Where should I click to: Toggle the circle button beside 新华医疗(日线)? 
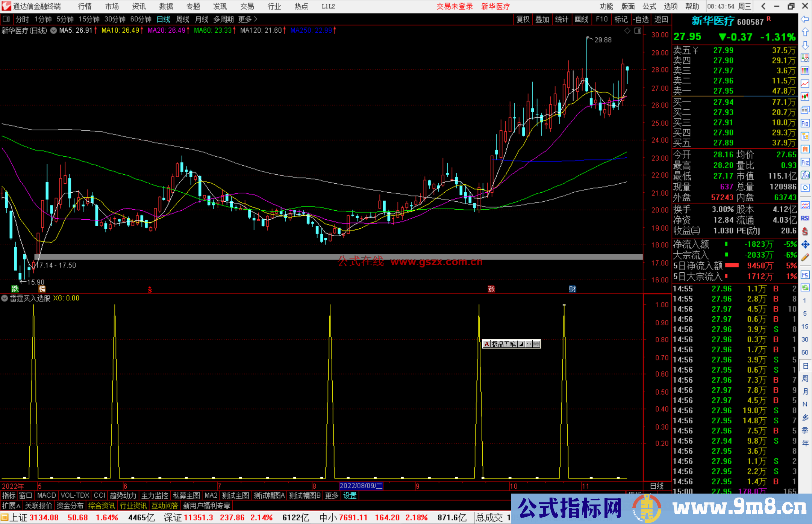pyautogui.click(x=54, y=30)
